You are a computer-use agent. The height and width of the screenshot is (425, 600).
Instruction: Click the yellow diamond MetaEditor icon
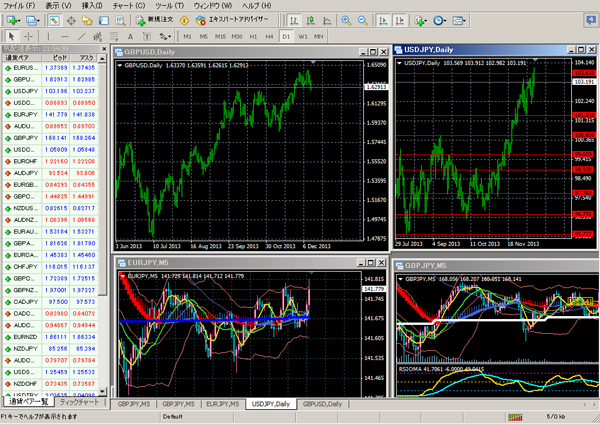(184, 20)
